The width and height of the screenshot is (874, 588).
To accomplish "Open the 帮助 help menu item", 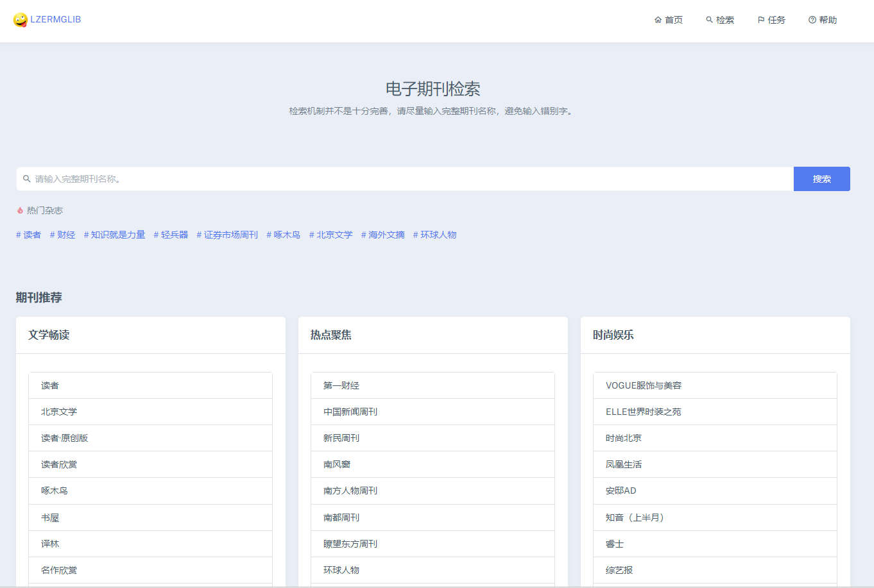I will pos(823,20).
